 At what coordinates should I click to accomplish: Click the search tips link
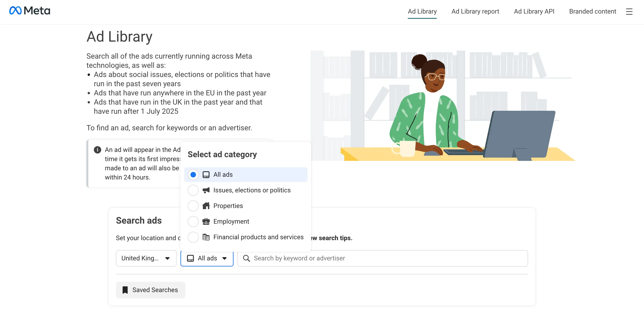pyautogui.click(x=333, y=238)
